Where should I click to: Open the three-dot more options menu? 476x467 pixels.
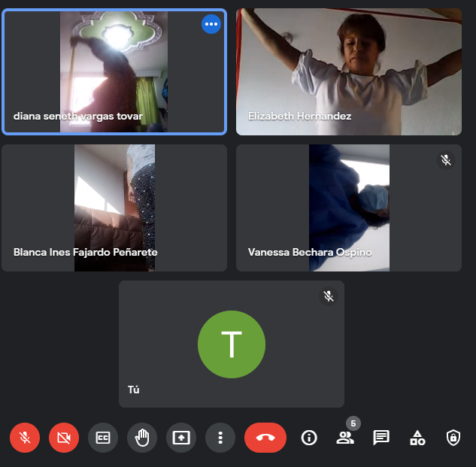coord(220,438)
